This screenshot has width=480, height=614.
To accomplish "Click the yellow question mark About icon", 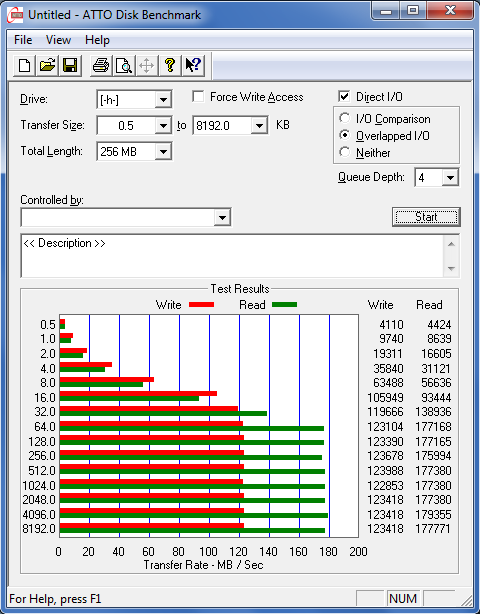I will coord(170,65).
